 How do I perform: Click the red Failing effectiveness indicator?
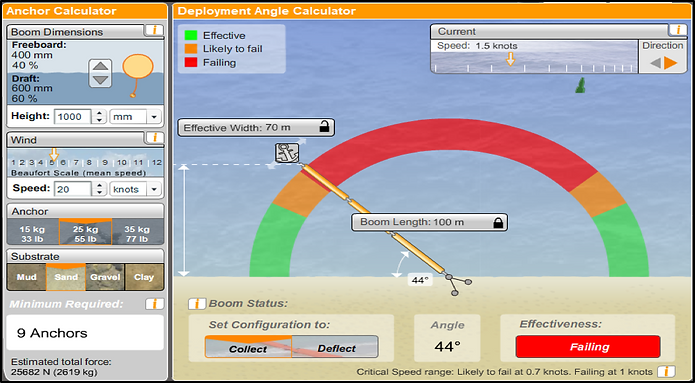588,347
